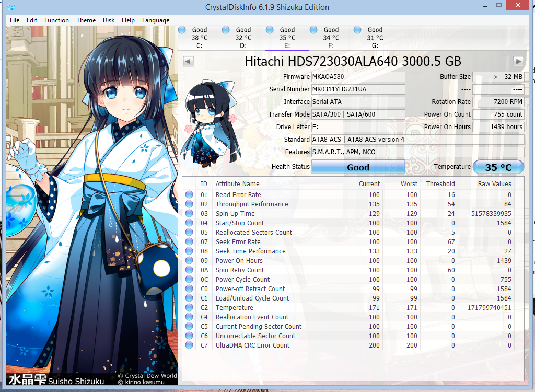Click status orb for Power-off Retract Count

coord(189,289)
